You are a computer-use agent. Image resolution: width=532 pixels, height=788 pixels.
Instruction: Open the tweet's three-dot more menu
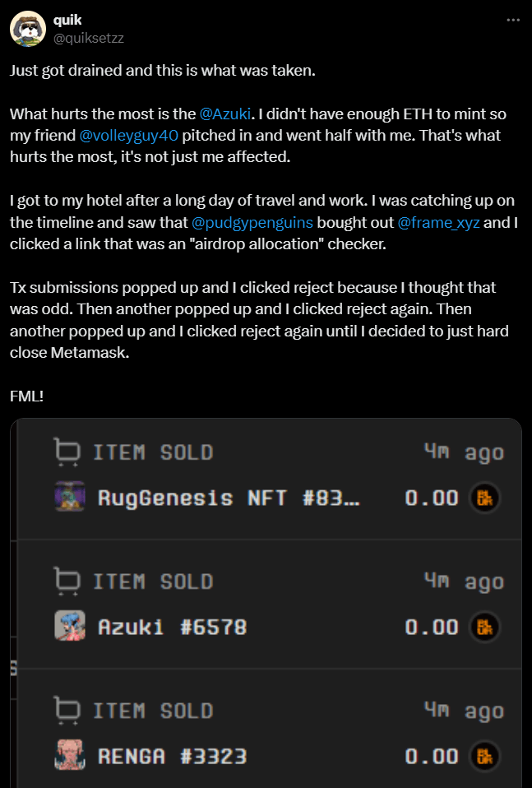513,20
